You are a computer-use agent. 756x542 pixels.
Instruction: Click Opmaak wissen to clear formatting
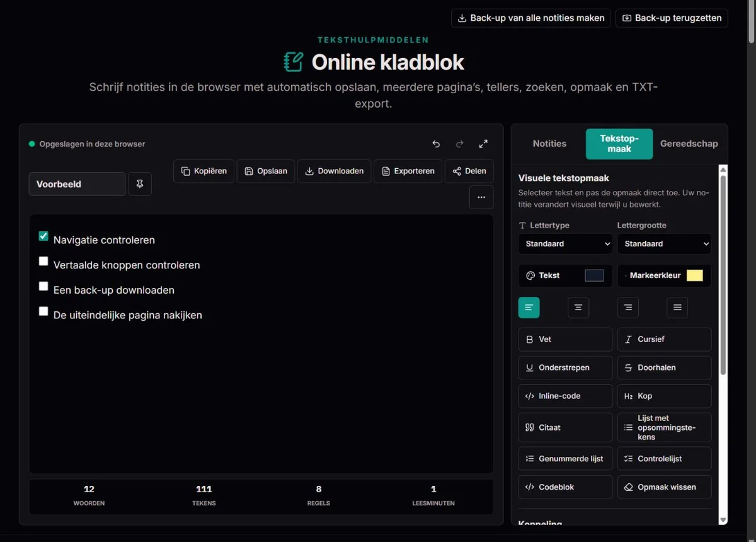click(664, 487)
